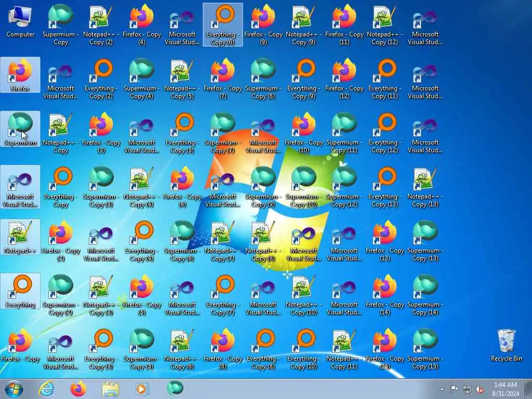
Task: Select the Everything desktop shortcut
Action: [x=20, y=291]
